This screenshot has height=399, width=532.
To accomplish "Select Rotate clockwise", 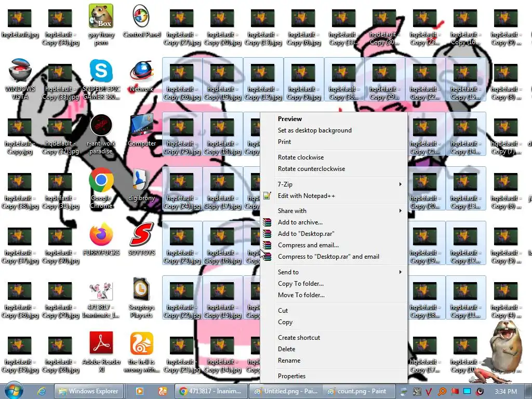I will pos(334,157).
